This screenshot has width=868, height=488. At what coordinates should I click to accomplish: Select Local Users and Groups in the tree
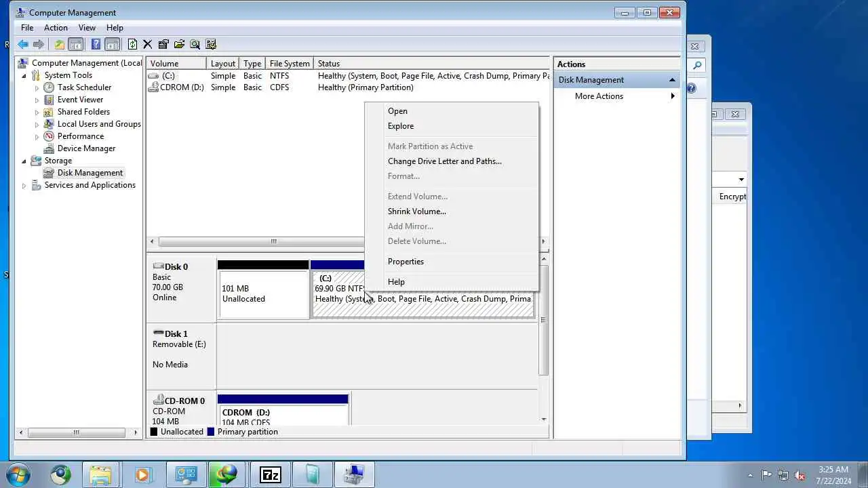coord(99,124)
